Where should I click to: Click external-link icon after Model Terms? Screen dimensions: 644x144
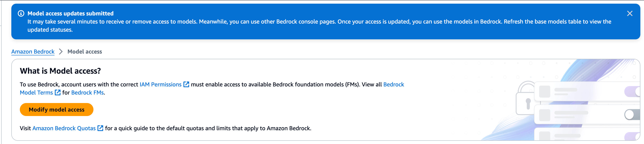click(x=57, y=92)
